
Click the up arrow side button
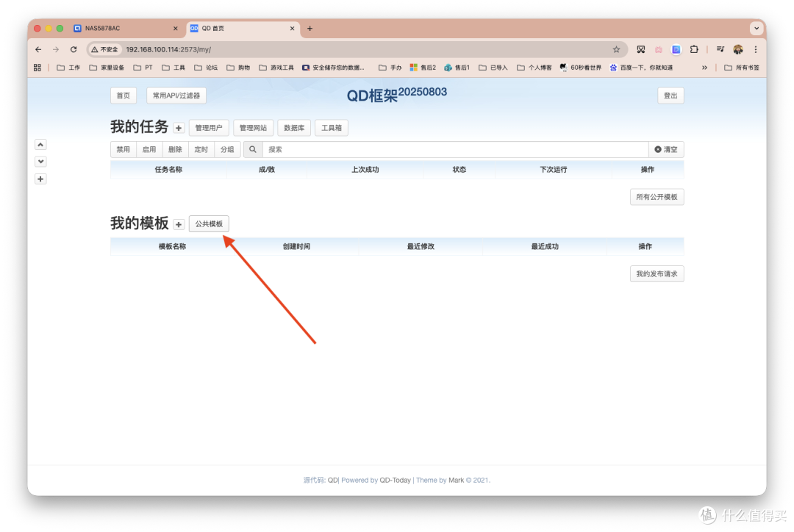point(41,145)
